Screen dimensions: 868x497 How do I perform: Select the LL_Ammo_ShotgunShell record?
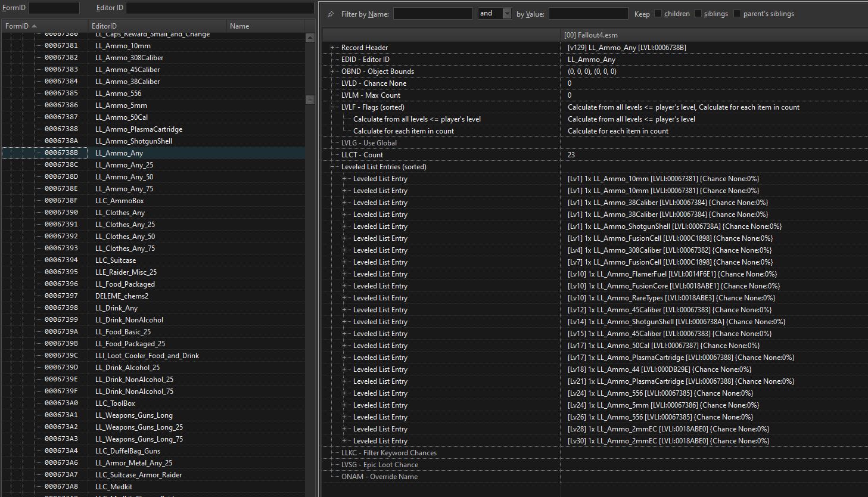pyautogui.click(x=133, y=141)
